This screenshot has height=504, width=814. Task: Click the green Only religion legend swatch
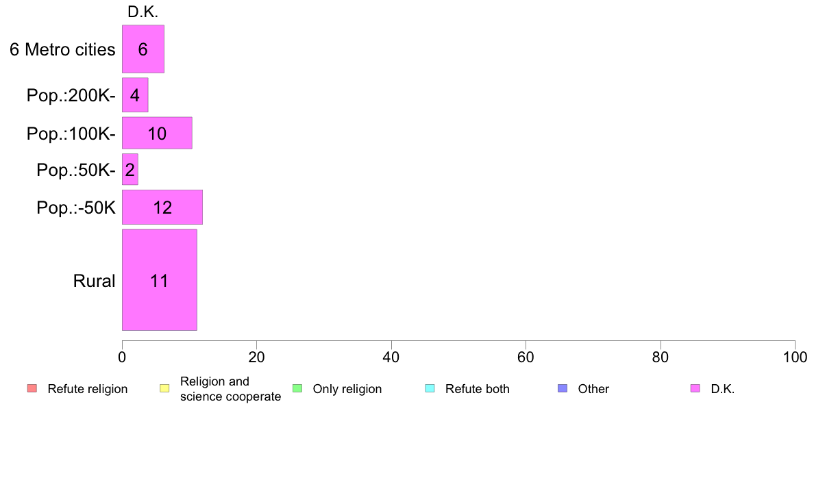pos(297,388)
